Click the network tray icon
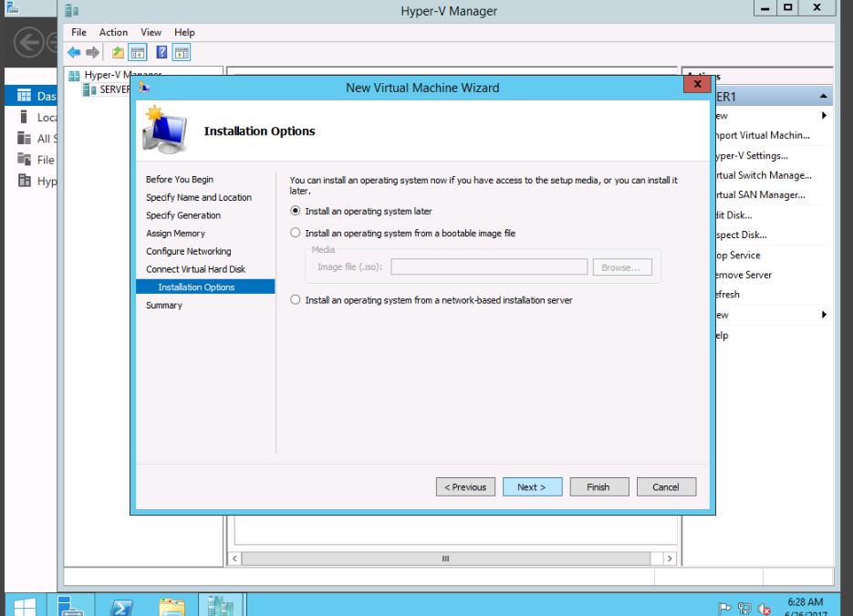 point(744,608)
